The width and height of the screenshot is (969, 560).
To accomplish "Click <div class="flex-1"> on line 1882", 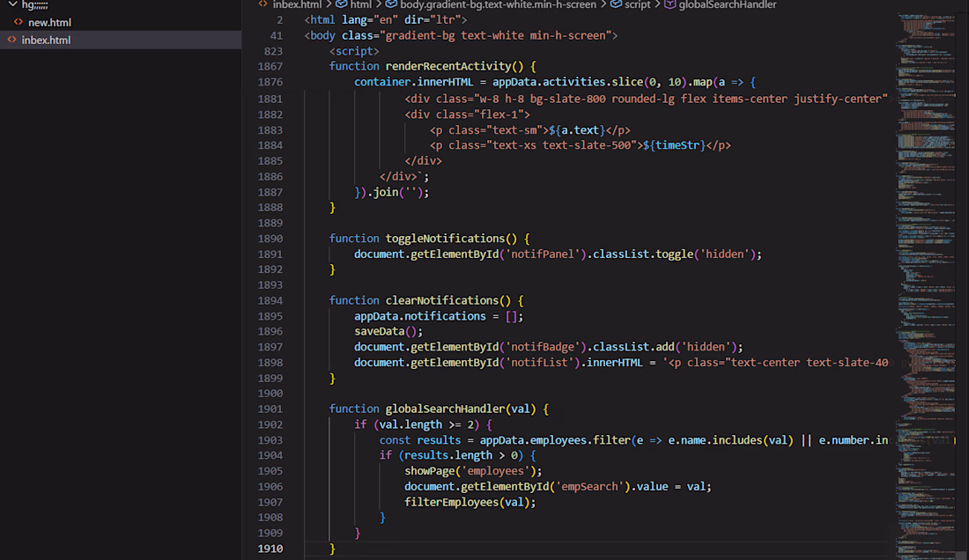I will [467, 114].
